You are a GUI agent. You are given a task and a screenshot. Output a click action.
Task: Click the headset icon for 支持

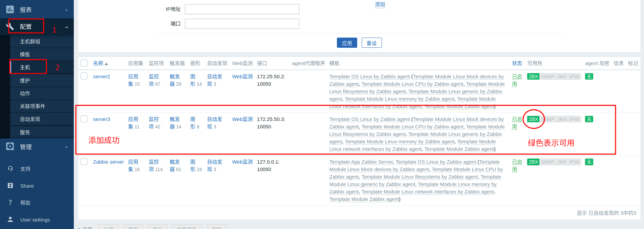coord(10,168)
